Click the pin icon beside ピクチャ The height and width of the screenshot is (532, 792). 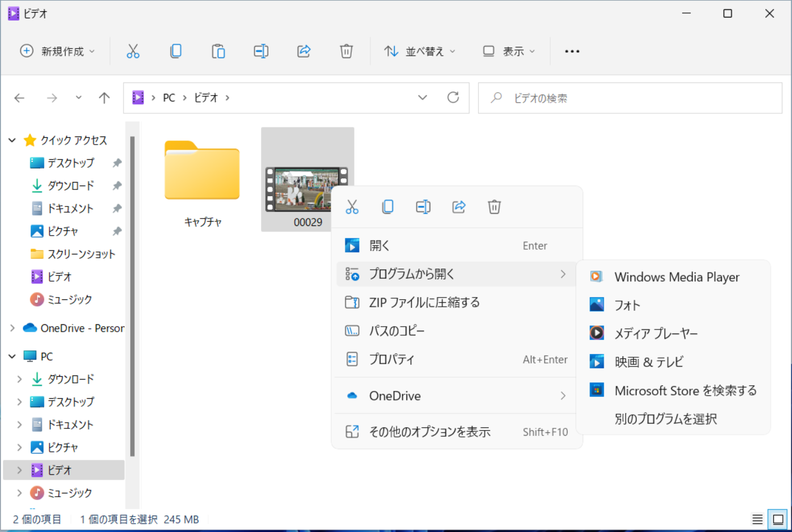(x=117, y=231)
